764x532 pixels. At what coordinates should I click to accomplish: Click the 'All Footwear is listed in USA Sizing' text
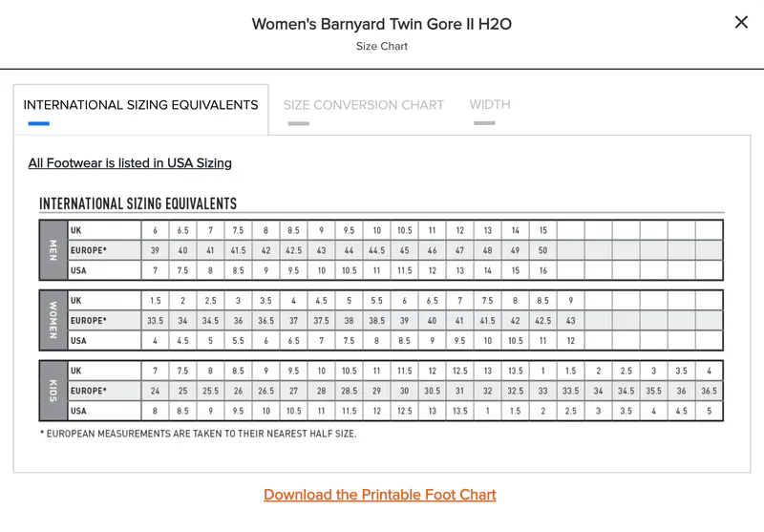(x=130, y=163)
